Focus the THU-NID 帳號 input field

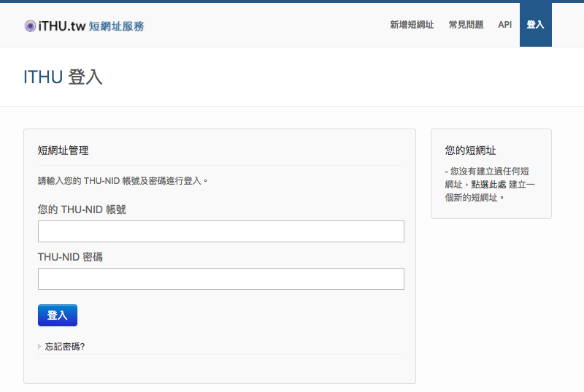coord(220,231)
